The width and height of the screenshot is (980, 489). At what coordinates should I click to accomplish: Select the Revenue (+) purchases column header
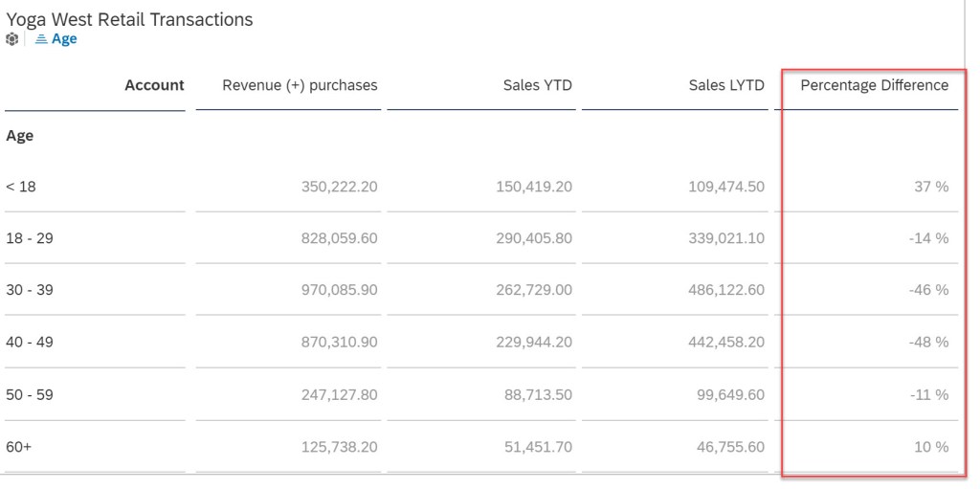click(300, 85)
